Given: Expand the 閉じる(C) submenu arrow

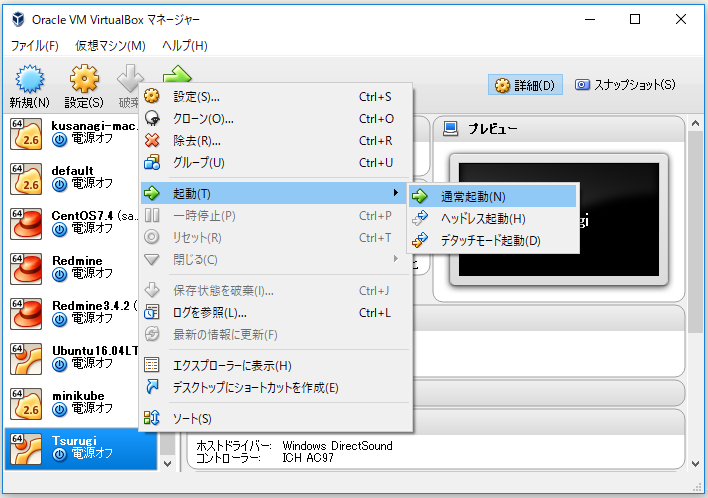Looking at the screenshot, I should click(396, 259).
